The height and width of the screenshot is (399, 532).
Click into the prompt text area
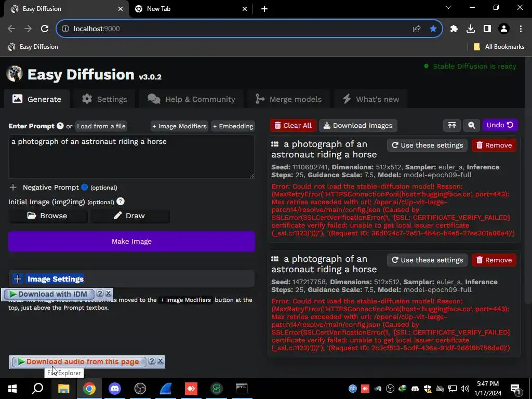tap(131, 157)
